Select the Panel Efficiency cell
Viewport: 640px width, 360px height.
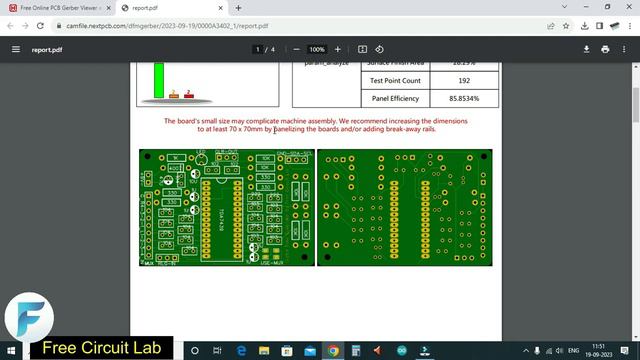tap(395, 98)
